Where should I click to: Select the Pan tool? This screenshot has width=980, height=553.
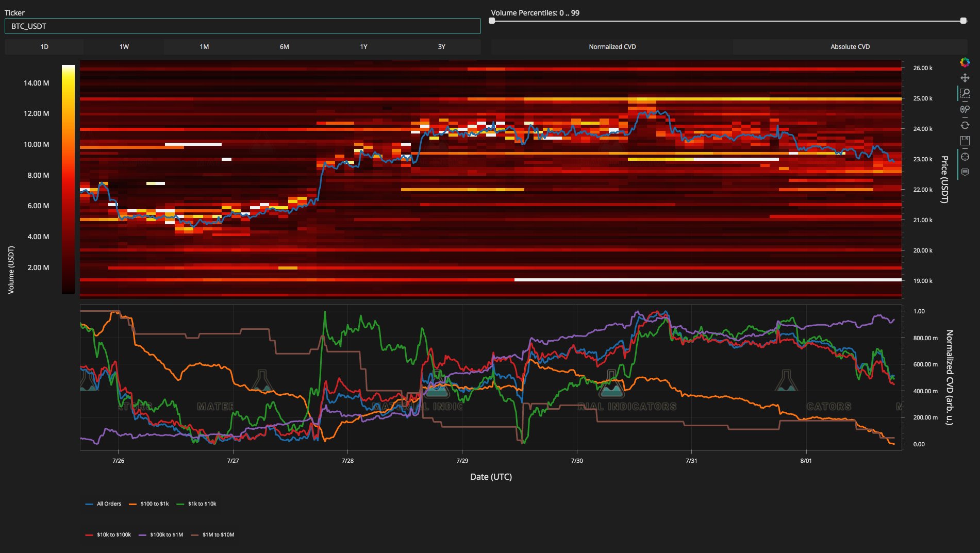pyautogui.click(x=965, y=78)
